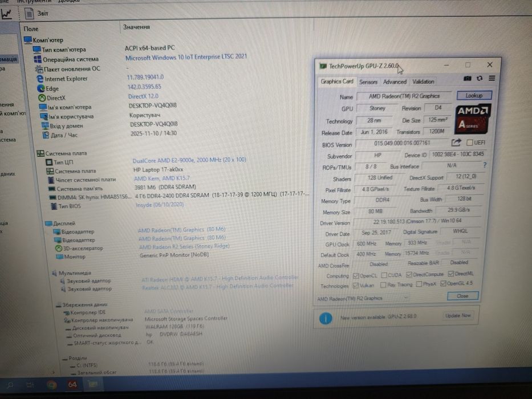532x399 pixels.
Task: Click the Internet Explorer row icon
Action: tap(40, 79)
